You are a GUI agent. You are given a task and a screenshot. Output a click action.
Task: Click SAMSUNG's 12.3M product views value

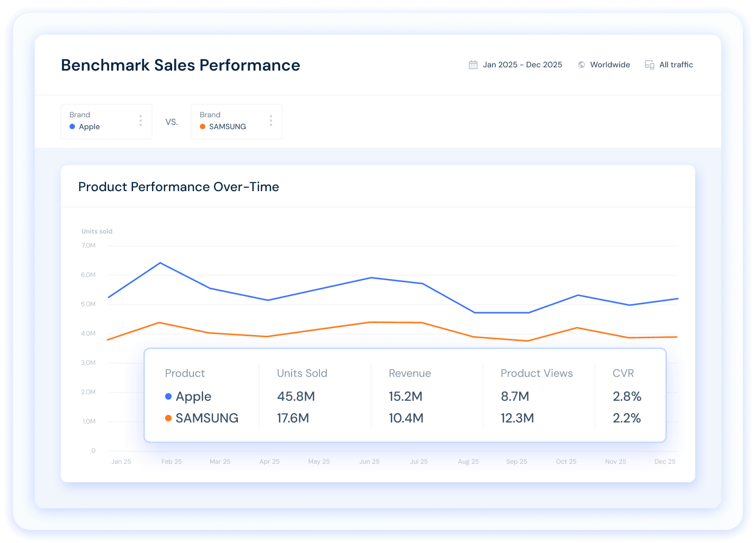[x=518, y=418]
